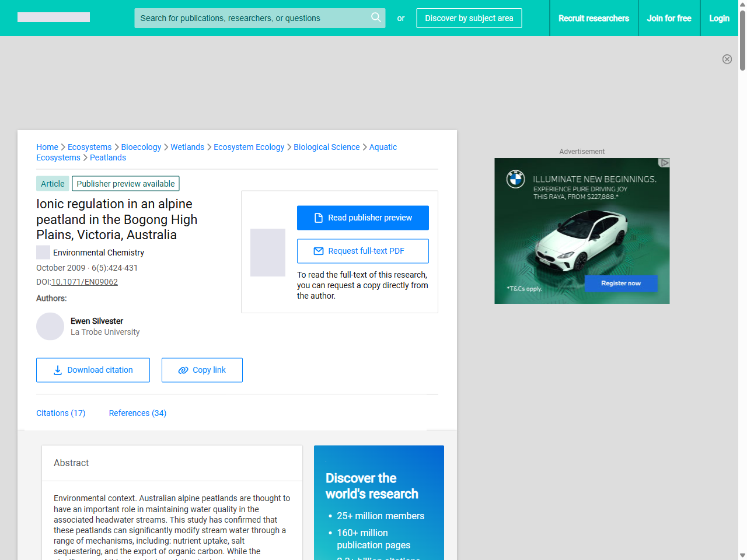Click Register now on BMW advertisement
The width and height of the screenshot is (747, 560).
pyautogui.click(x=621, y=283)
